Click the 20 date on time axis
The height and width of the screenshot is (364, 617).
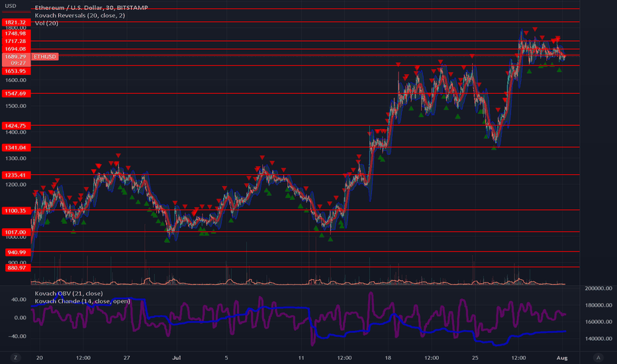pos(39,357)
